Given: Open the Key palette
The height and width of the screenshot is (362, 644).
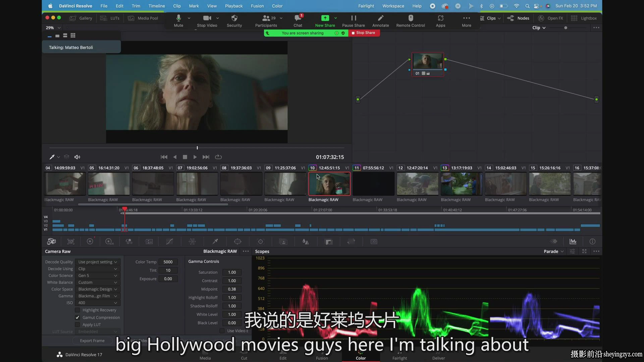Looking at the screenshot, I should 329,241.
